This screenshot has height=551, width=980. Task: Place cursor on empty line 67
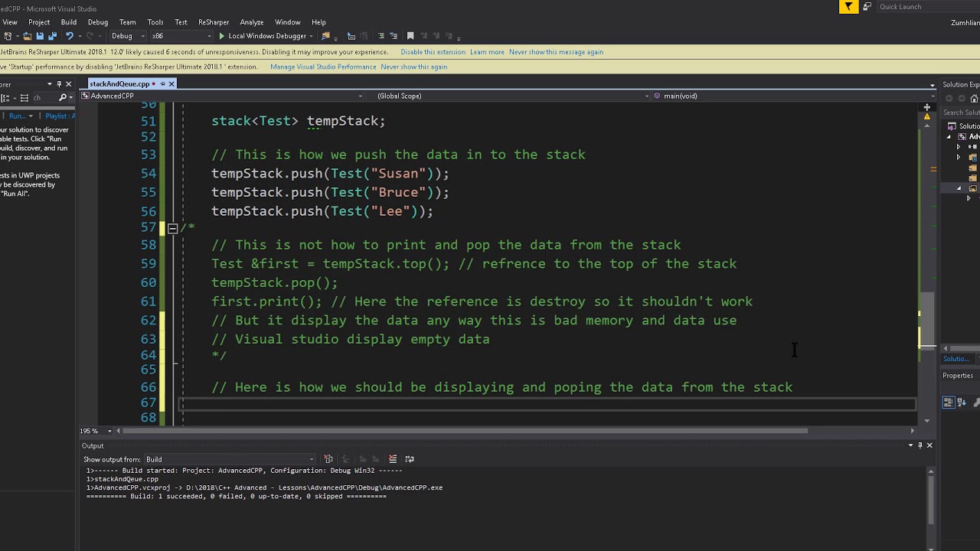(x=547, y=404)
